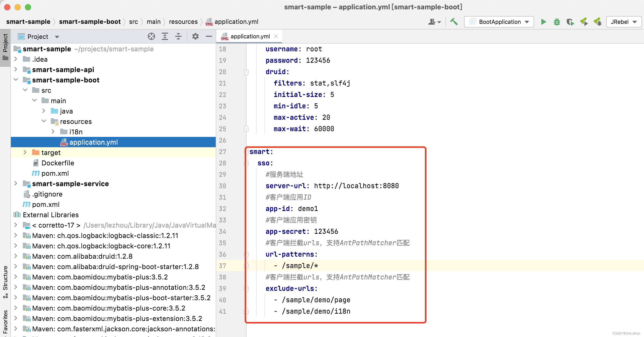Click smart-sample-boot breadcrumb in navigation bar
This screenshot has width=644, height=337.
tap(90, 22)
